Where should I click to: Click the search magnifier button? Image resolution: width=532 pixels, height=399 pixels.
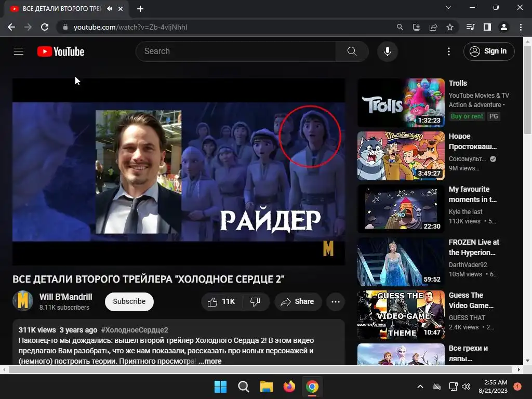point(352,51)
